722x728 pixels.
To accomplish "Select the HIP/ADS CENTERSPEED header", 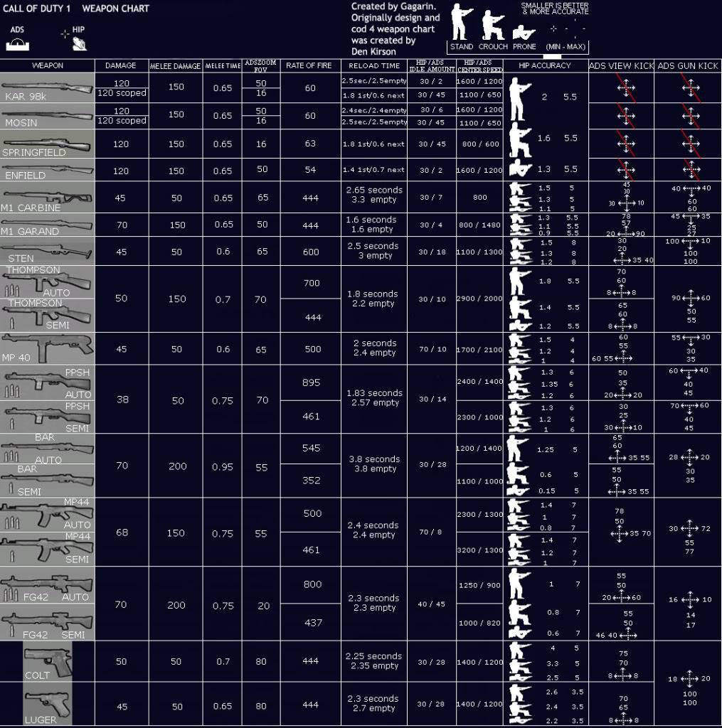I will point(480,65).
